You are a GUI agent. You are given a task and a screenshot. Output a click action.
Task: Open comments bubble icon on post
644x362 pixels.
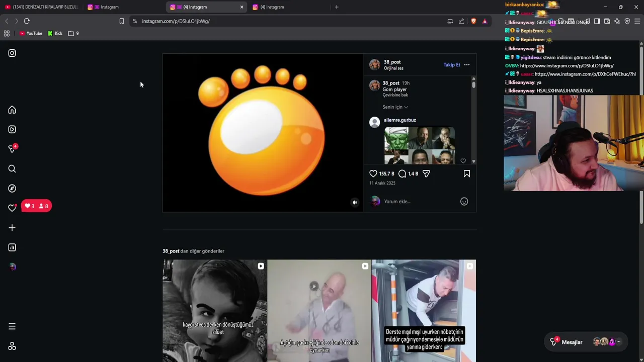click(x=403, y=173)
